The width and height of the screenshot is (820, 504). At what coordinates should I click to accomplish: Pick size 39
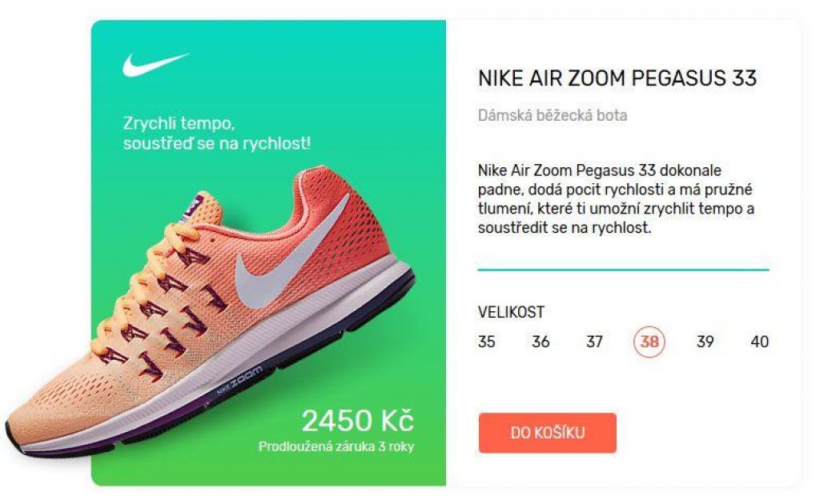(x=705, y=342)
